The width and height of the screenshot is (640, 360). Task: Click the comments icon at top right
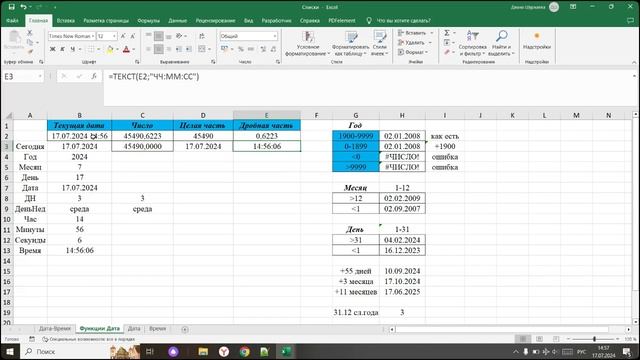coord(630,20)
